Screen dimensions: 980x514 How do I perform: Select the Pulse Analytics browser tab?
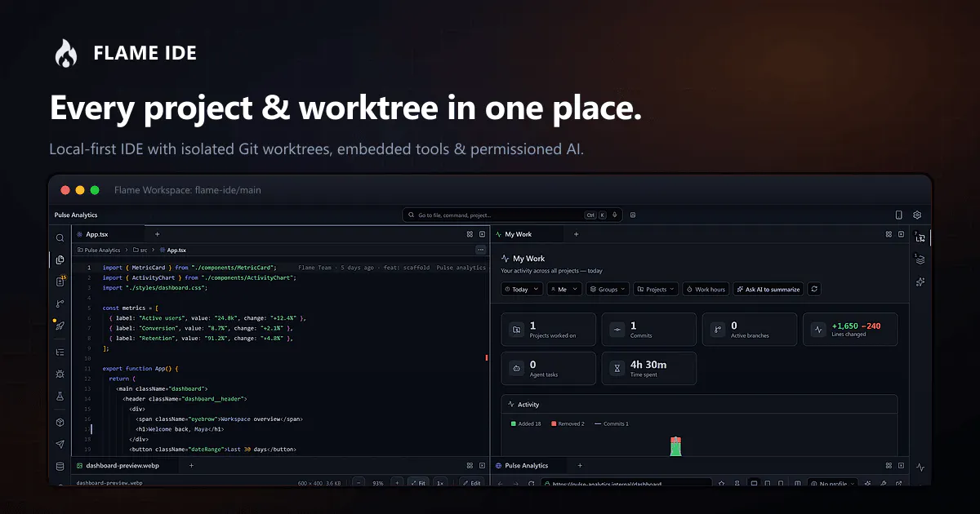tap(527, 466)
